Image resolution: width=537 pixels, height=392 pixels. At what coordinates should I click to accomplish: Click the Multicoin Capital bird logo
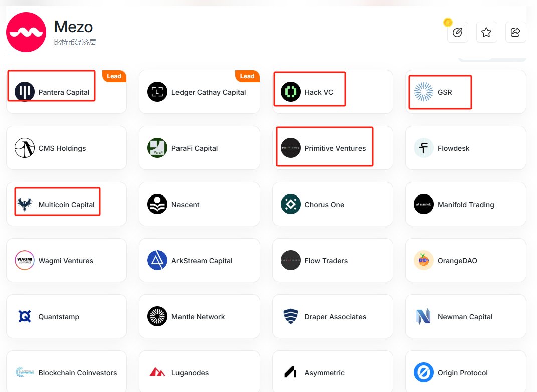pyautogui.click(x=24, y=204)
